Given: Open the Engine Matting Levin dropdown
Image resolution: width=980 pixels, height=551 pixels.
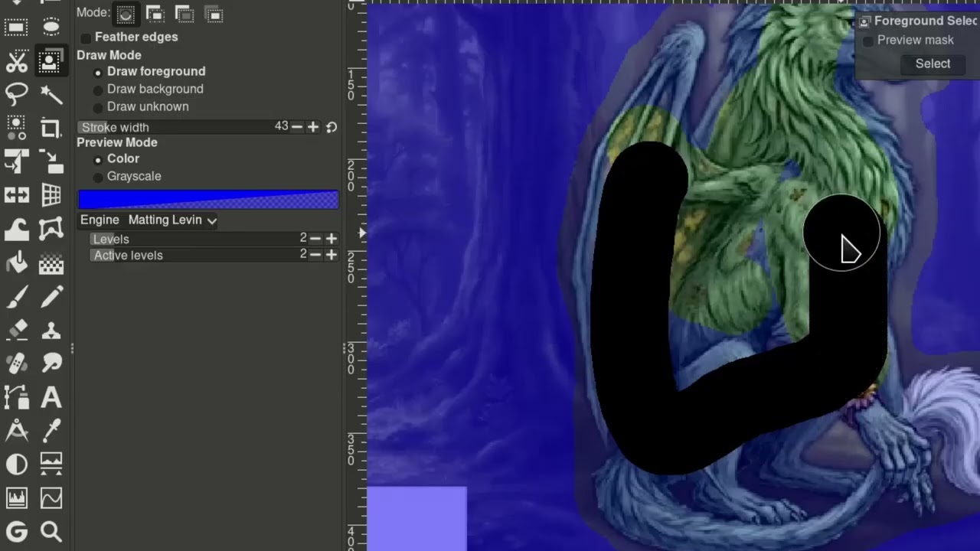Looking at the screenshot, I should [x=172, y=220].
